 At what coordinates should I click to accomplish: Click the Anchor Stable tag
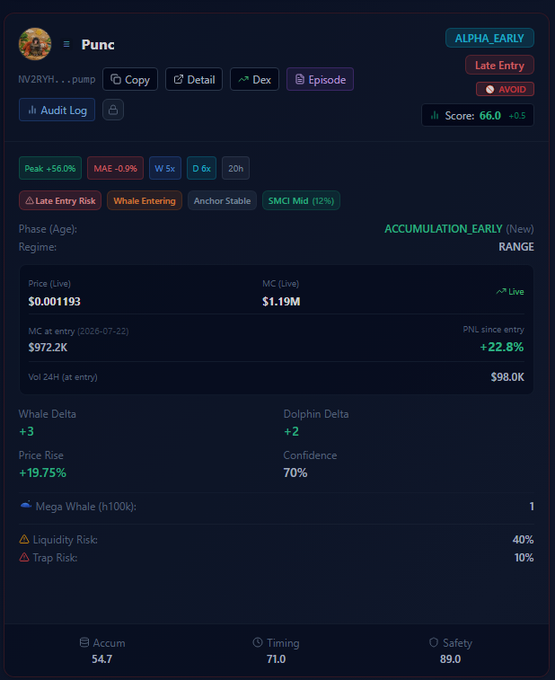click(x=222, y=201)
